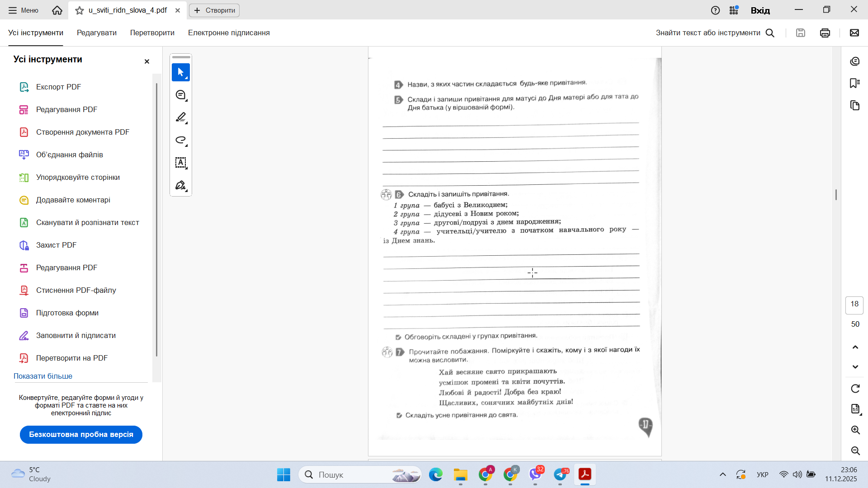The width and height of the screenshot is (868, 488).
Task: Open the Перетворити tab
Action: pyautogui.click(x=152, y=33)
